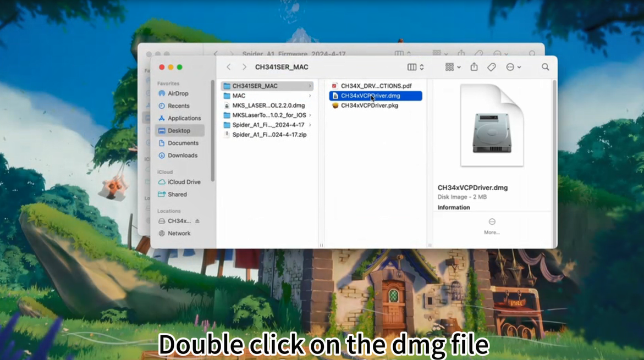Zoom the CH341SER_MAC Finder window
The height and width of the screenshot is (360, 644).
point(179,67)
